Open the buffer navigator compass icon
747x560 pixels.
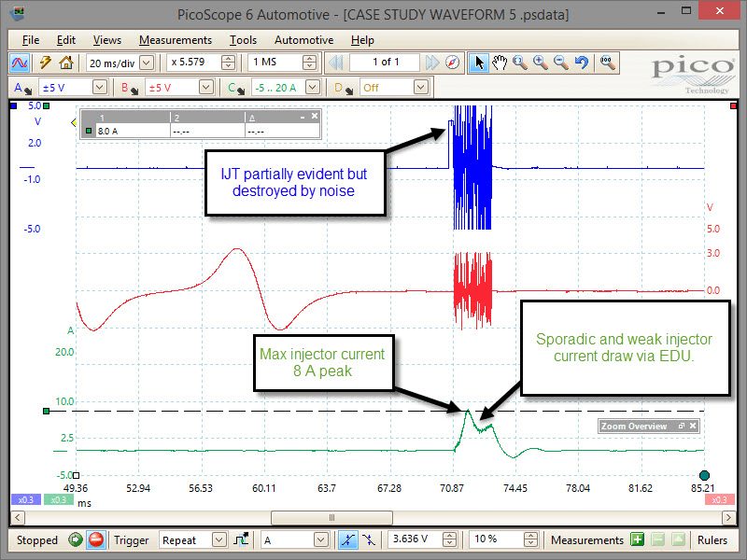tap(453, 63)
